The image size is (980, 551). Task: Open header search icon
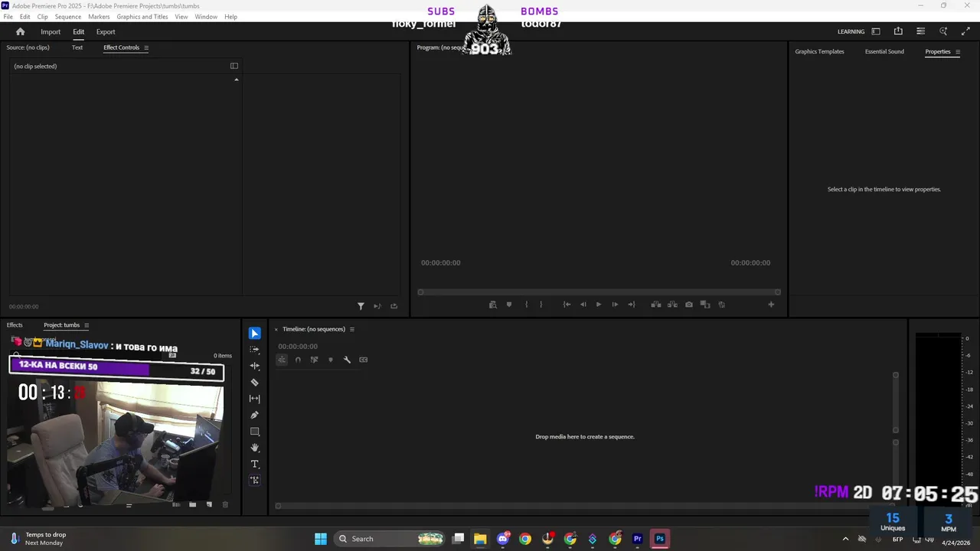click(x=943, y=31)
